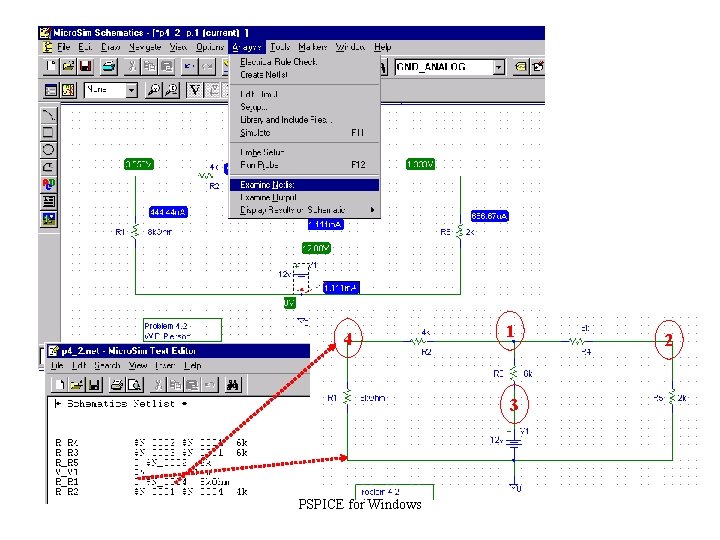Click Copy icon in Text Editor toolbar
Image resolution: width=720 pixels, height=540 pixels.
click(x=175, y=385)
